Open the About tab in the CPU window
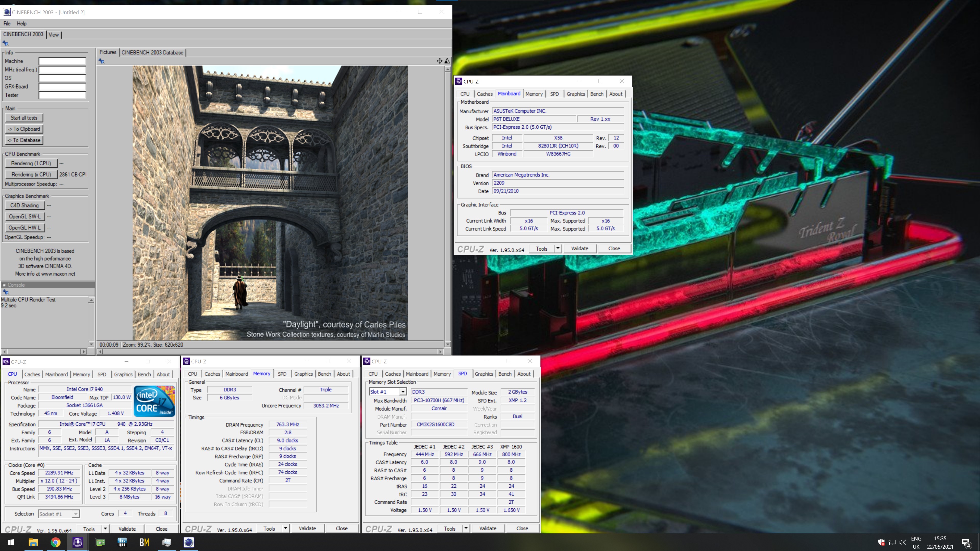This screenshot has height=551, width=980. (163, 374)
